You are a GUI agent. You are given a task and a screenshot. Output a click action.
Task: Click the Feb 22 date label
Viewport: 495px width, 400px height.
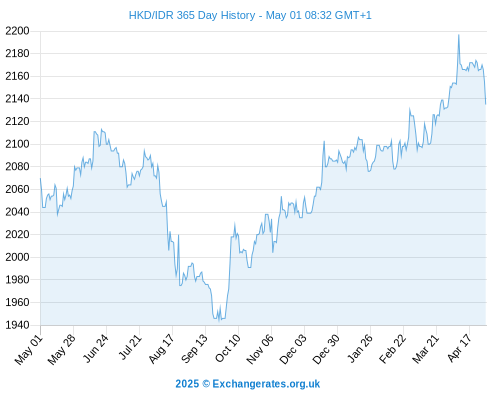pos(392,349)
